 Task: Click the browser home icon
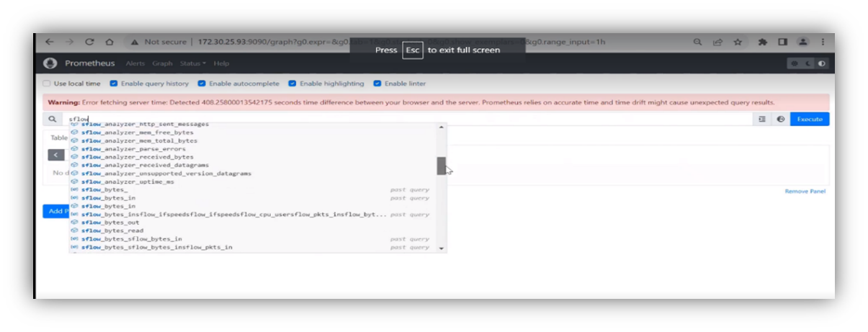click(x=109, y=42)
